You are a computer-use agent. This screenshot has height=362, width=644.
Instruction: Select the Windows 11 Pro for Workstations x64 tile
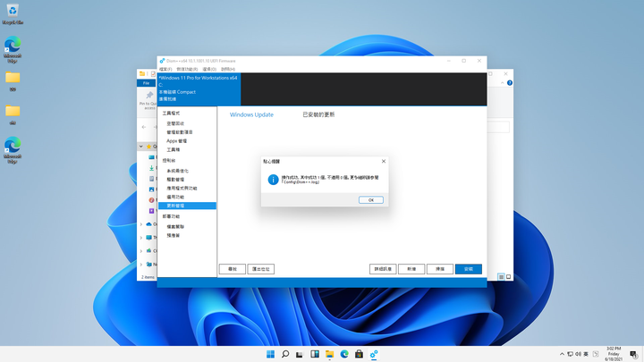[x=199, y=88]
